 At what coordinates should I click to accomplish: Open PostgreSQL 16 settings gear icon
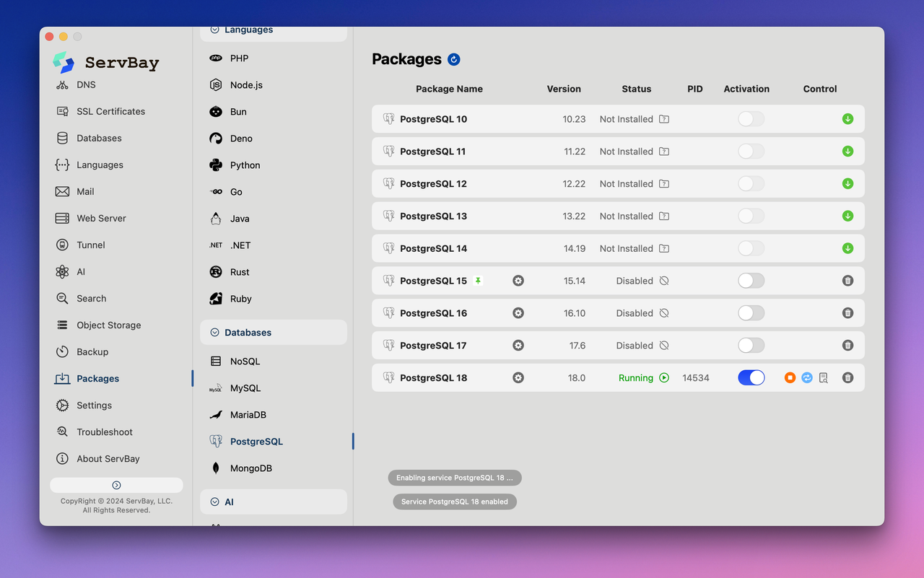coord(518,313)
